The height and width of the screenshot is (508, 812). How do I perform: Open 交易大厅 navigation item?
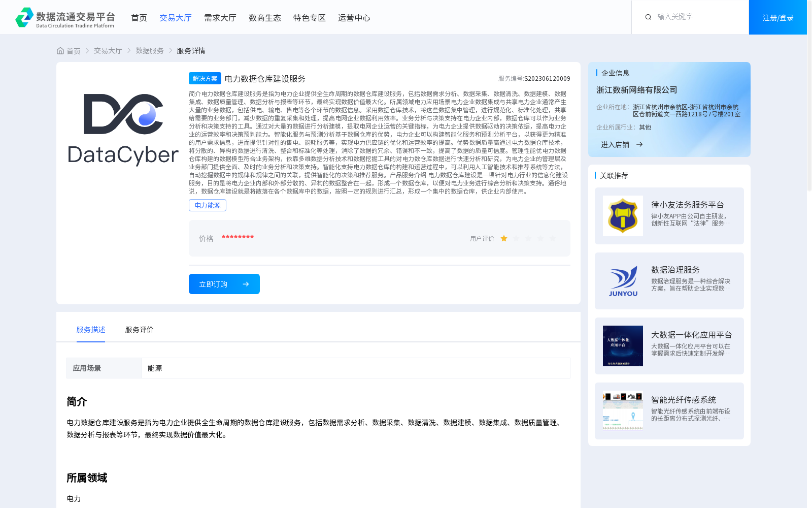[176, 18]
